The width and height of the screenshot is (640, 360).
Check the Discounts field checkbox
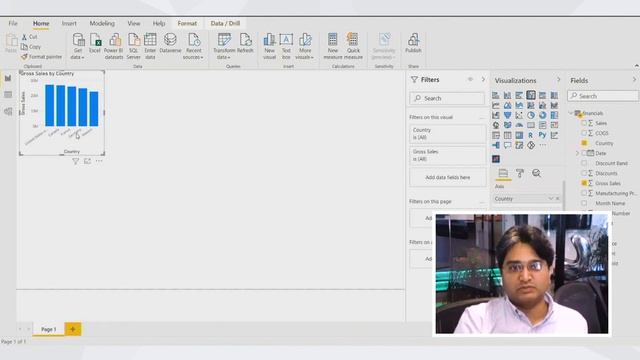[x=584, y=173]
